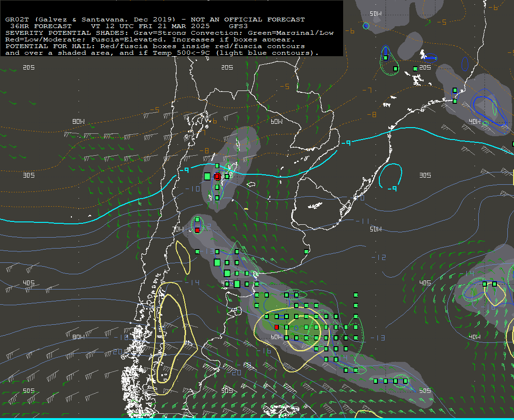
Task: Click the 'SEVERITY POTENTIAL SHADES' legend line
Action: pyautogui.click(x=169, y=33)
